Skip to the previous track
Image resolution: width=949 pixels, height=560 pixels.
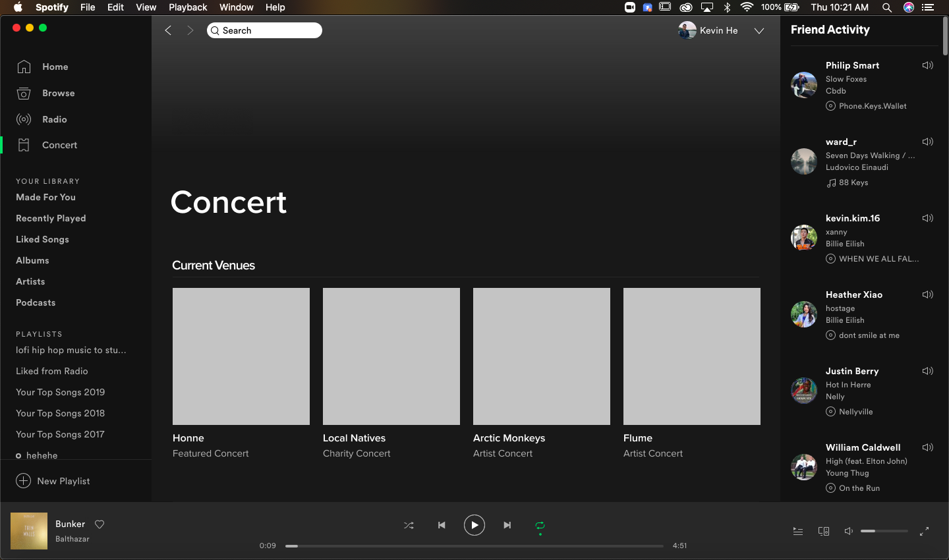442,525
